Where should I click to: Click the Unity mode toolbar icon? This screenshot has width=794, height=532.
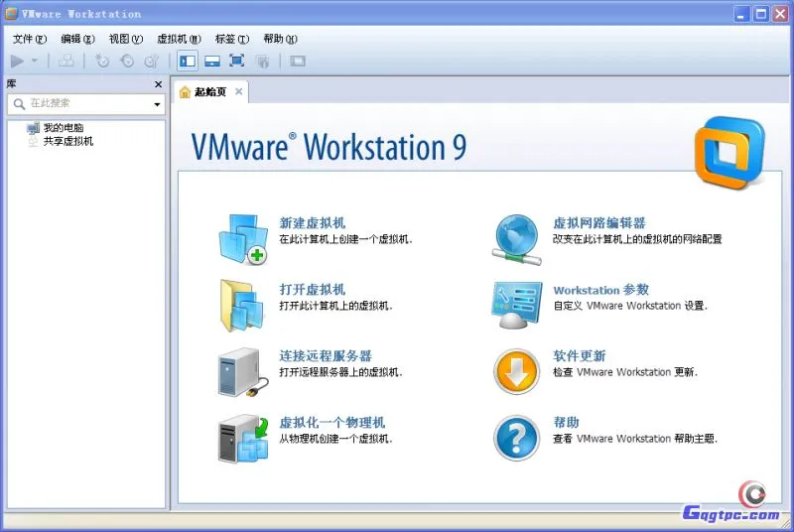[262, 62]
